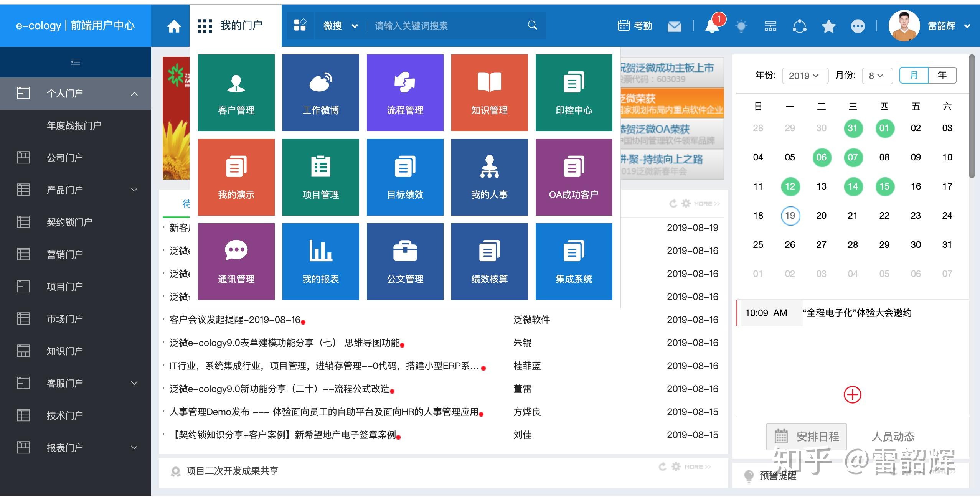Click 考勤 attendance button
980x501 pixels.
635,26
